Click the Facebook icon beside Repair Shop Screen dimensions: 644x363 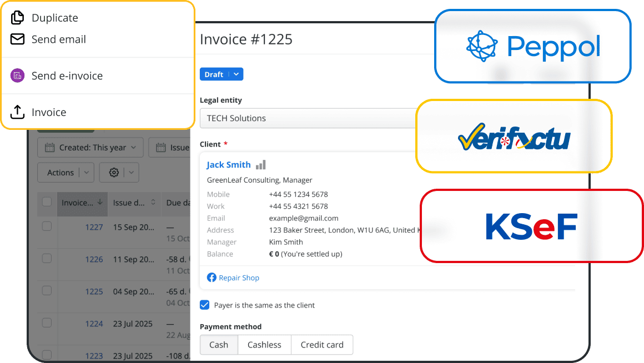click(x=212, y=278)
